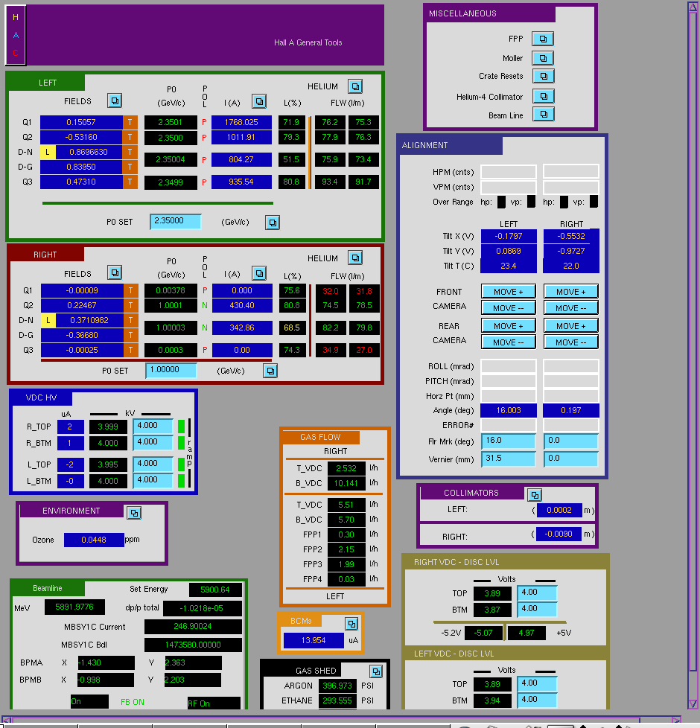Image resolution: width=700 pixels, height=728 pixels.
Task: Click the HAC logo button
Action: [16, 35]
